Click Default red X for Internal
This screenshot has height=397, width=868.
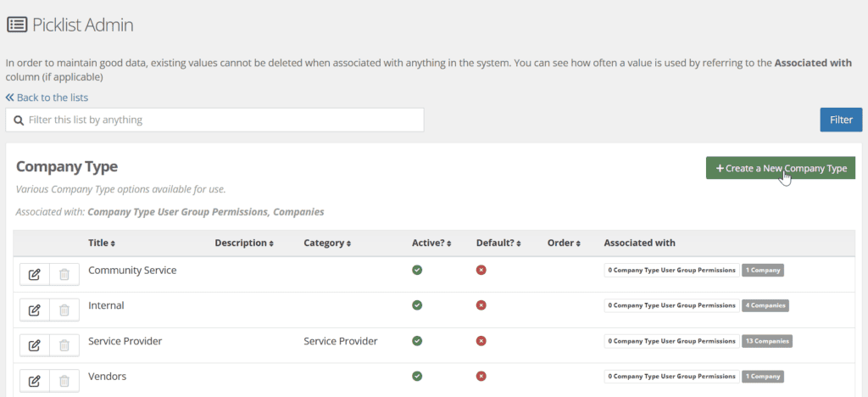[x=481, y=305]
